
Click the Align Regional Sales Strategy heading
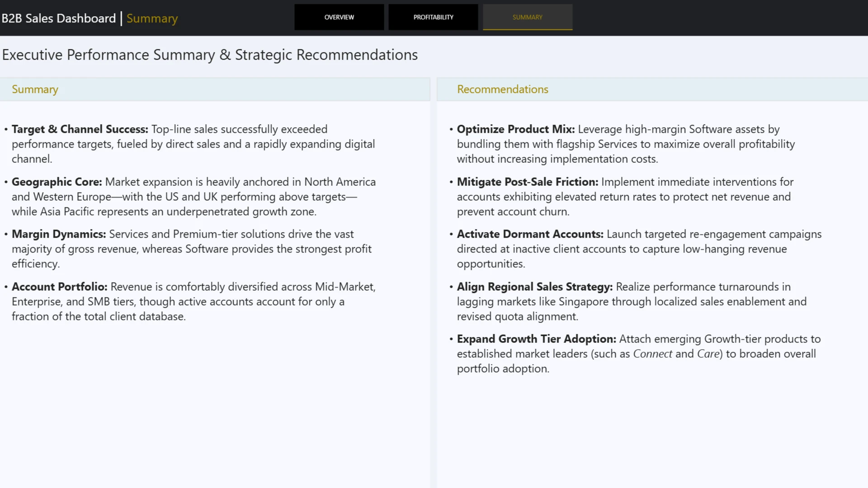[535, 287]
